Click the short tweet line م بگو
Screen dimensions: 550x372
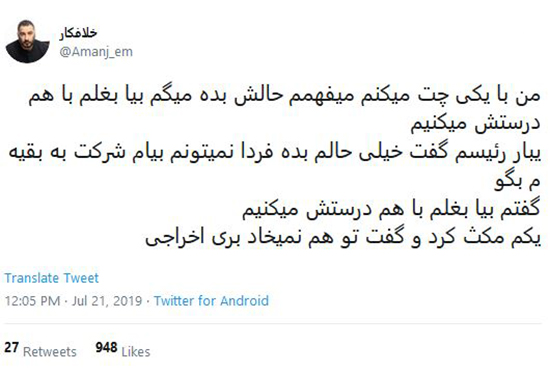pos(518,182)
